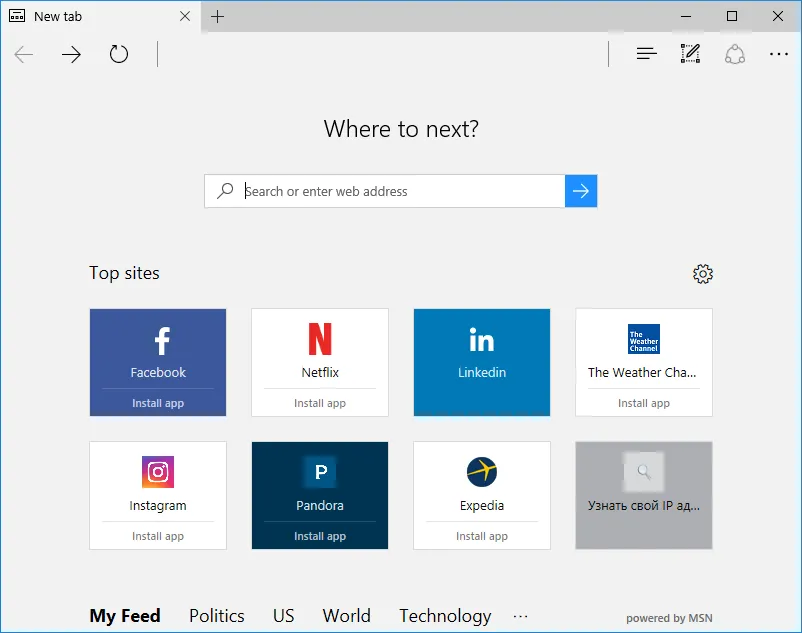Viewport: 802px width, 633px height.
Task: Switch to the US feed tab
Action: tap(283, 616)
